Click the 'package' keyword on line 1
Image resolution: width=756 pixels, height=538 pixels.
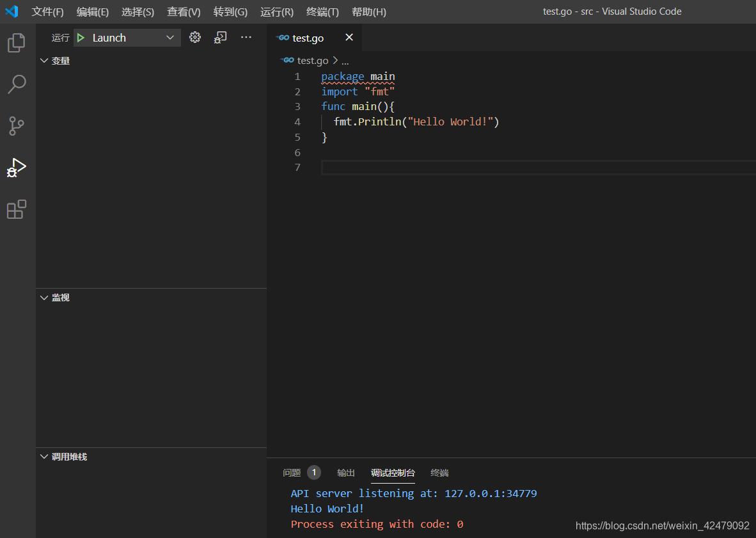click(343, 77)
